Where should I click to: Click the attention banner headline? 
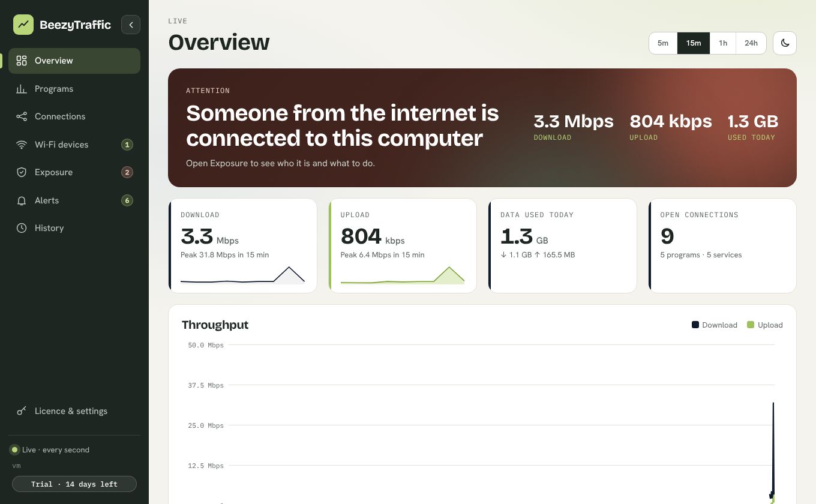[x=342, y=125]
